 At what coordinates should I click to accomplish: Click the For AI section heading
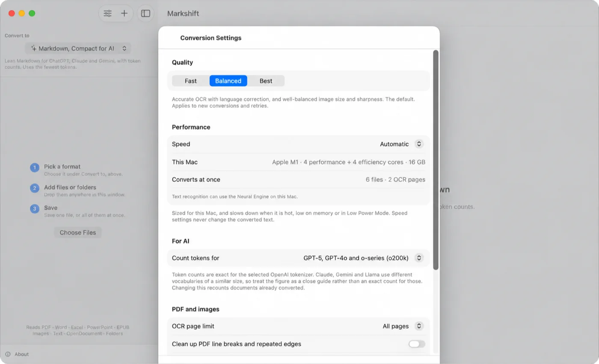click(x=181, y=241)
